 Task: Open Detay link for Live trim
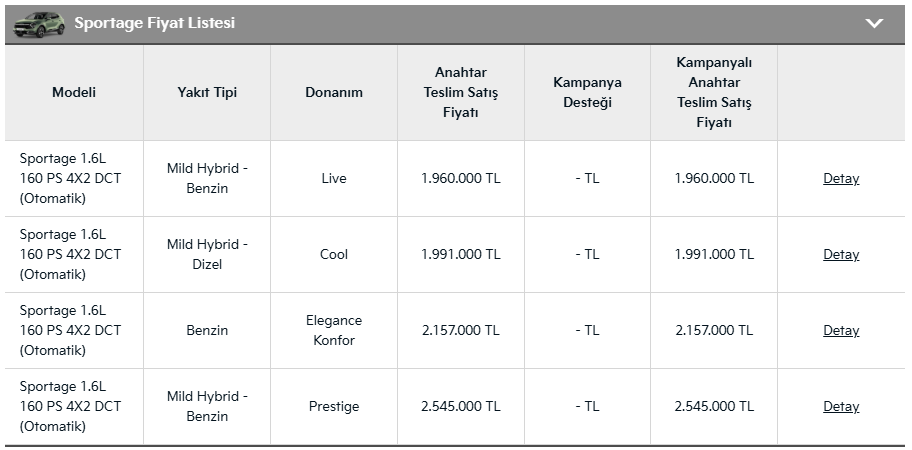click(x=841, y=179)
